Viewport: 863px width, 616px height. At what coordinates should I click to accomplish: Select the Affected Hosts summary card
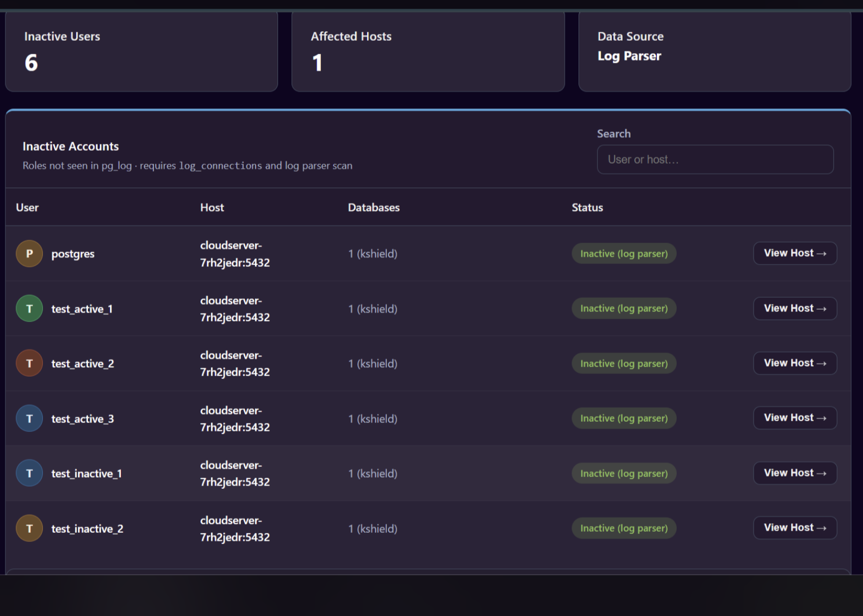428,52
